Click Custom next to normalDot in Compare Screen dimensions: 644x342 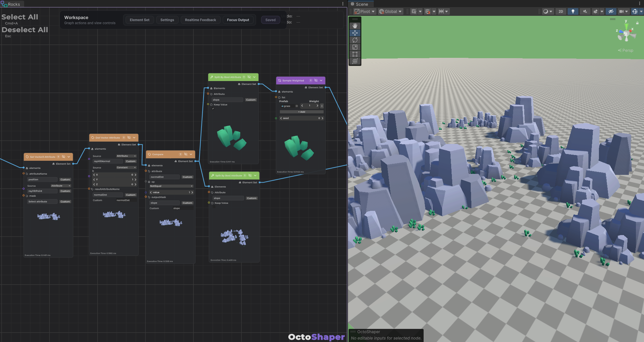[x=187, y=177]
